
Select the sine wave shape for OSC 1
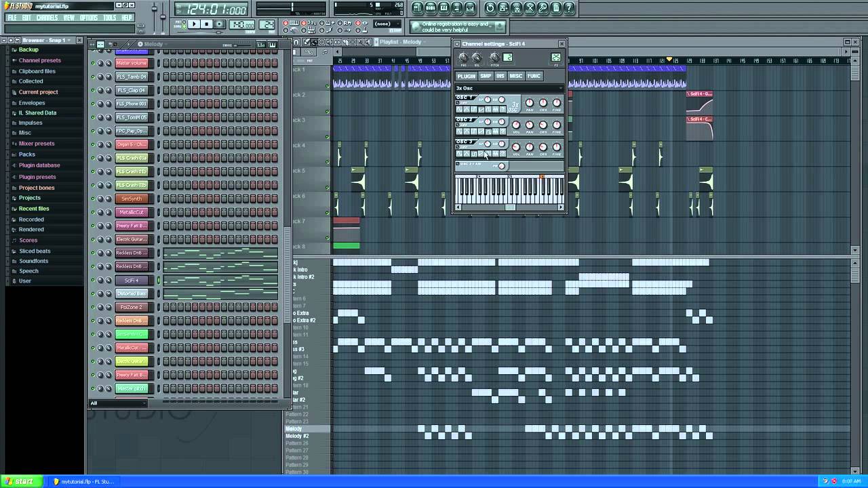pos(459,109)
